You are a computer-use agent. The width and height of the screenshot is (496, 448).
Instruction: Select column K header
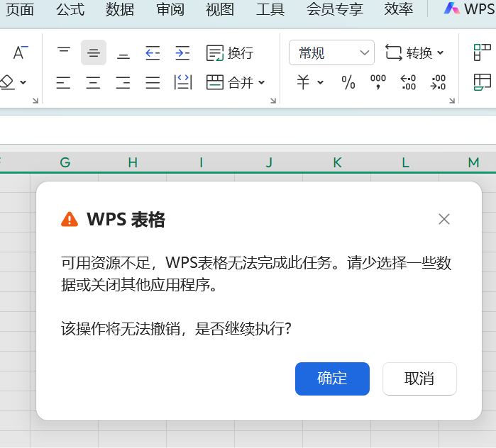click(337, 162)
